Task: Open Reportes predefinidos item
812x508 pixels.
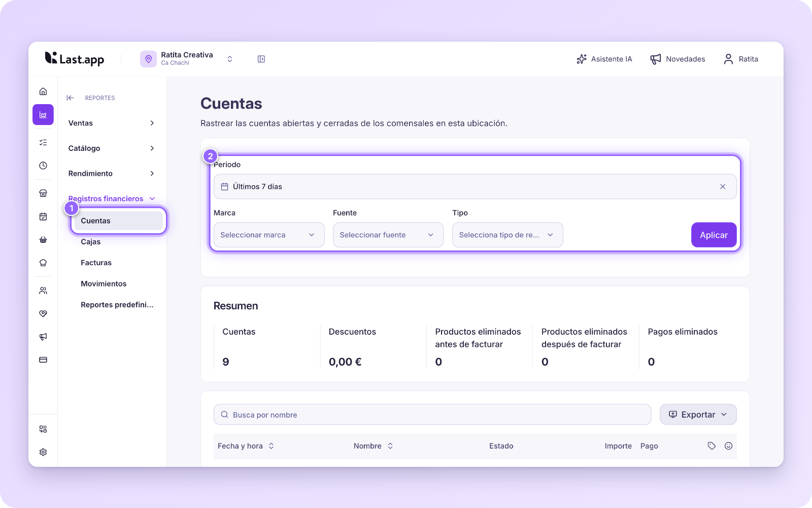Action: pos(117,305)
